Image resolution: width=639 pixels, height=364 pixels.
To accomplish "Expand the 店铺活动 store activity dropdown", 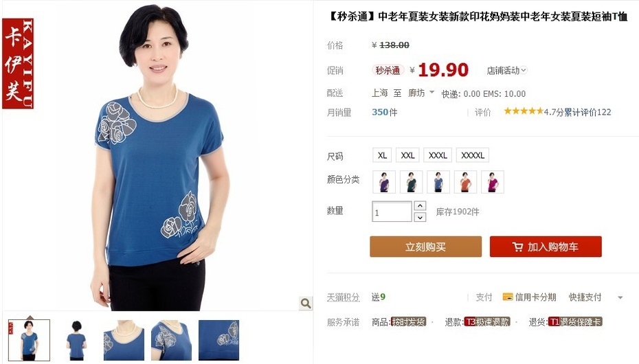I will (507, 71).
